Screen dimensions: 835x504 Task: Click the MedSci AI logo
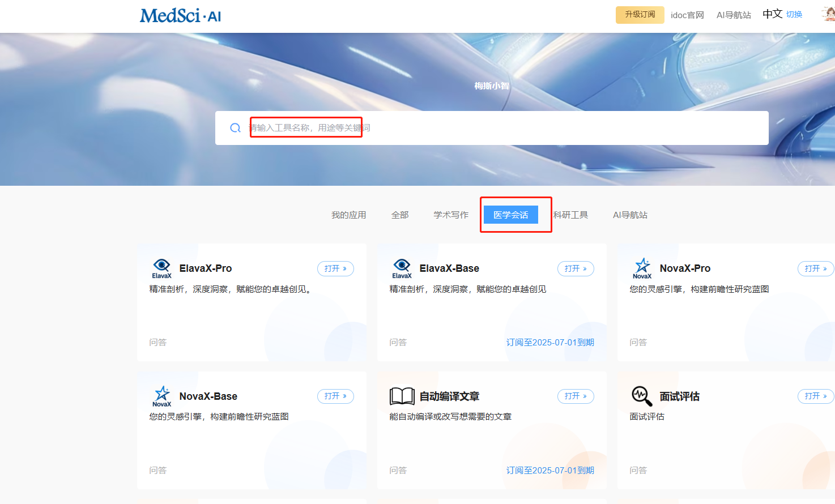(180, 15)
